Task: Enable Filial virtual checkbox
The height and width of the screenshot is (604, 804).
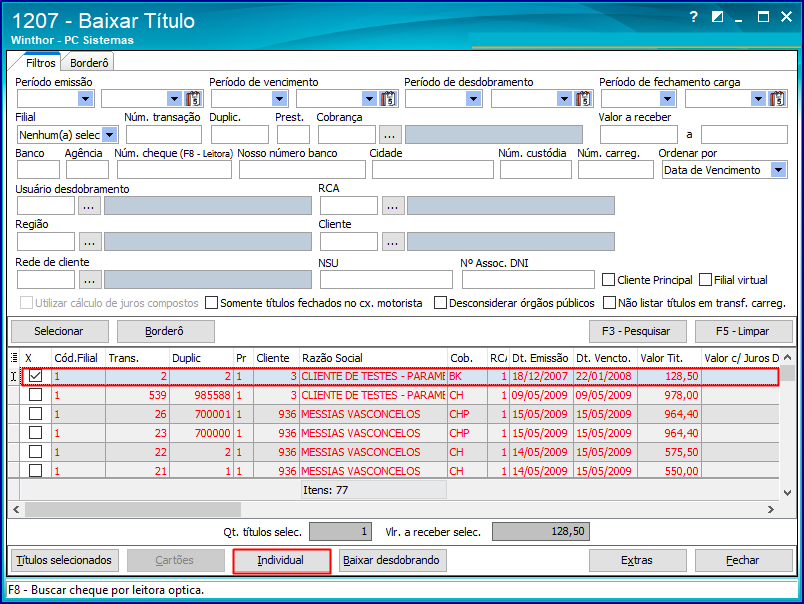Action: (706, 280)
